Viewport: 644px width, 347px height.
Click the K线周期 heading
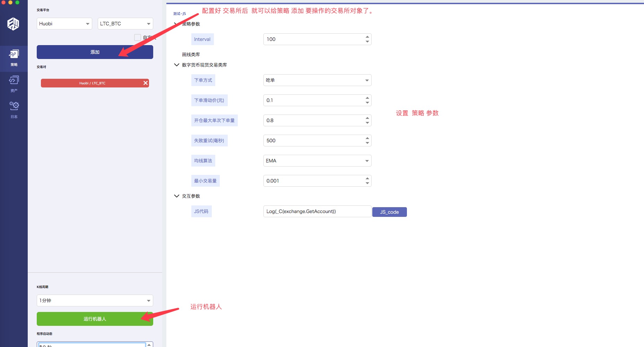click(43, 287)
